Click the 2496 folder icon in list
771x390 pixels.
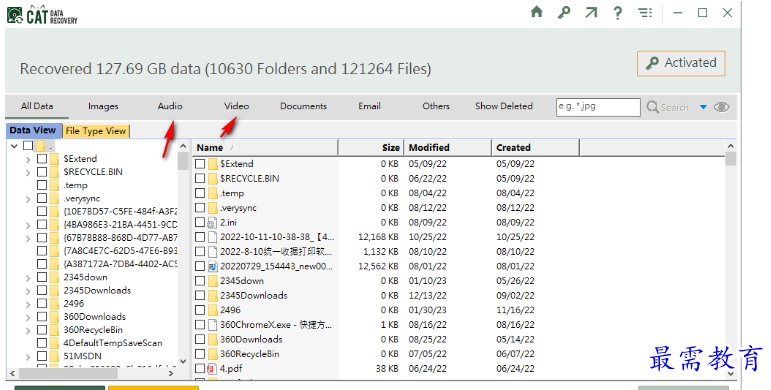click(x=212, y=310)
